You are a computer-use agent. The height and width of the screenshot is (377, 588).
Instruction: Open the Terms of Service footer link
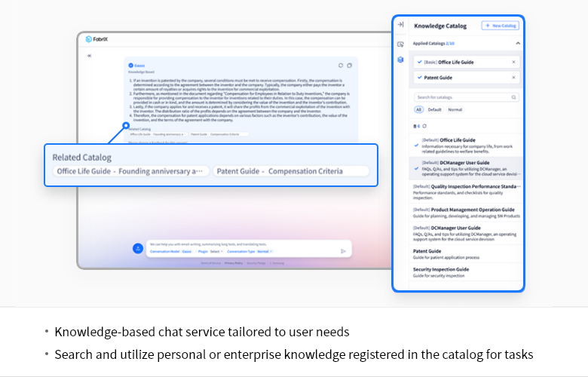[x=211, y=263]
